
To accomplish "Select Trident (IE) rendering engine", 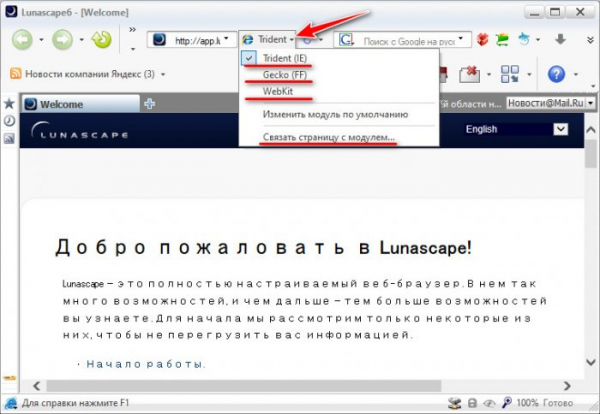I will pyautogui.click(x=284, y=59).
